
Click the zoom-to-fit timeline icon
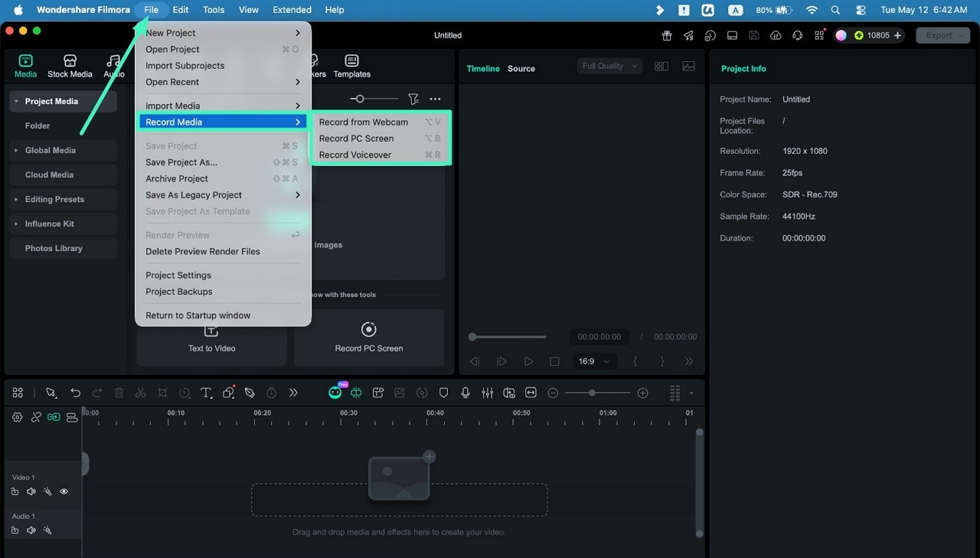click(x=531, y=393)
